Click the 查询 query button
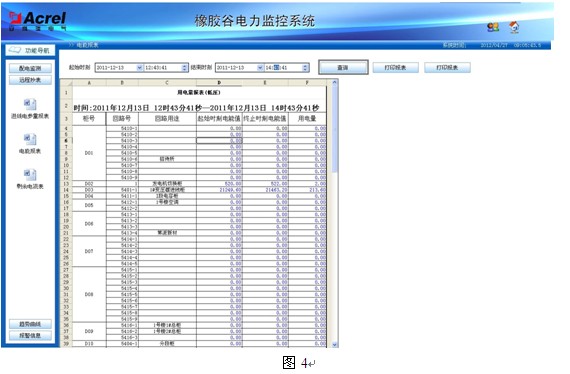Image resolution: width=570 pixels, height=374 pixels. pyautogui.click(x=343, y=68)
